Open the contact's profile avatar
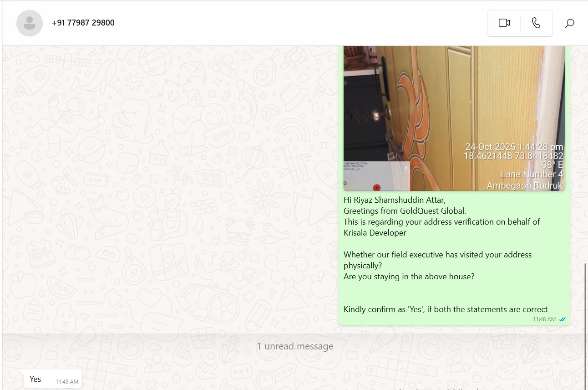 pos(30,23)
